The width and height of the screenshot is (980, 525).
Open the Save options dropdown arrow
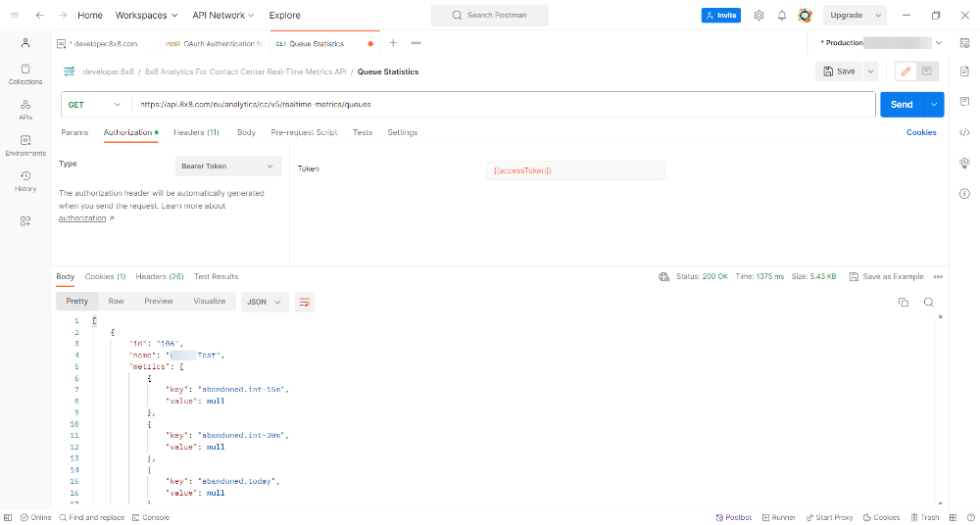(x=870, y=72)
